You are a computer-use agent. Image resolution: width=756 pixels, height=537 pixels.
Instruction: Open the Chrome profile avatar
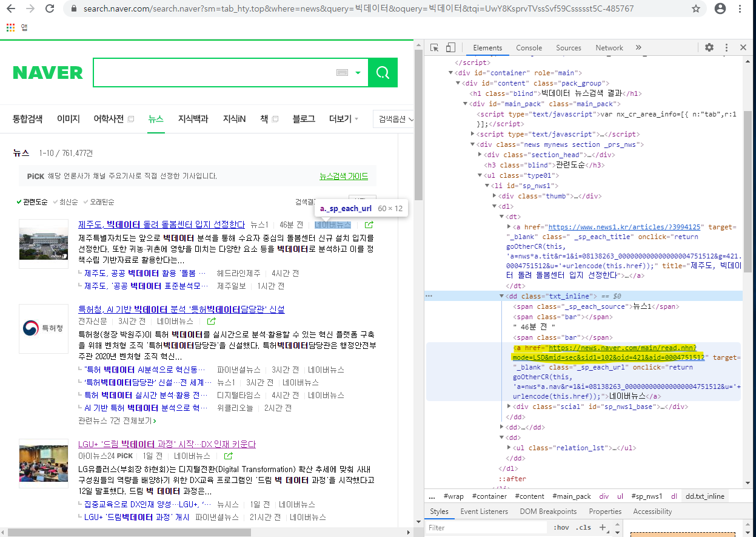tap(720, 9)
